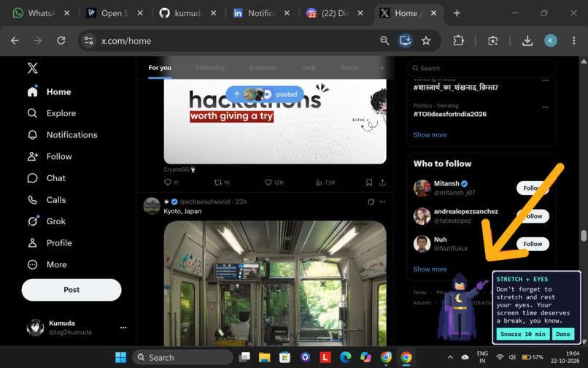Click Kumuda profile avatar
Image resolution: width=588 pixels, height=368 pixels.
pos(35,327)
